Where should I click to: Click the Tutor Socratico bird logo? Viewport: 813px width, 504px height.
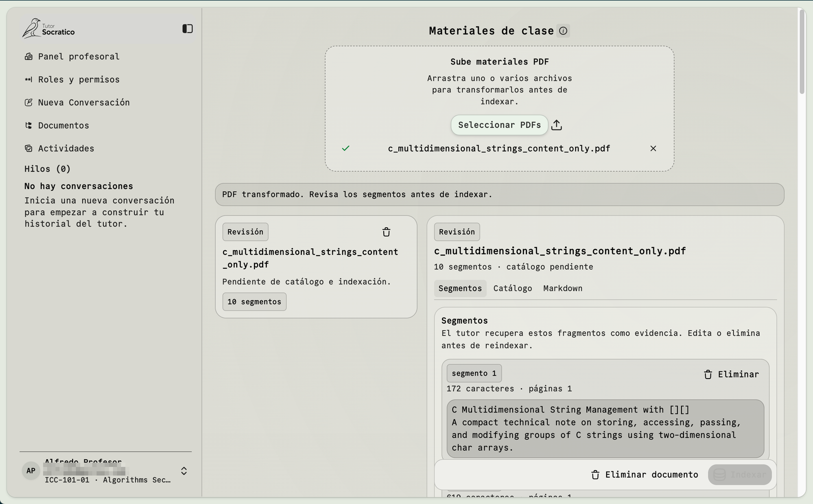pyautogui.click(x=32, y=28)
